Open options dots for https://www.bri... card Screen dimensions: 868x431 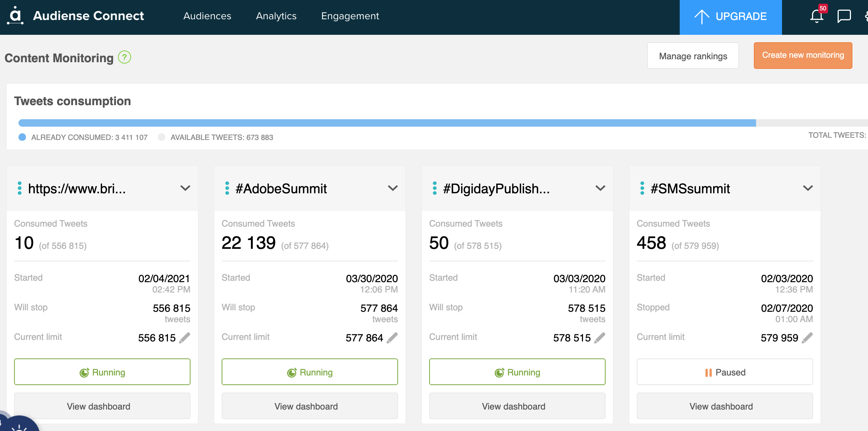pos(20,188)
